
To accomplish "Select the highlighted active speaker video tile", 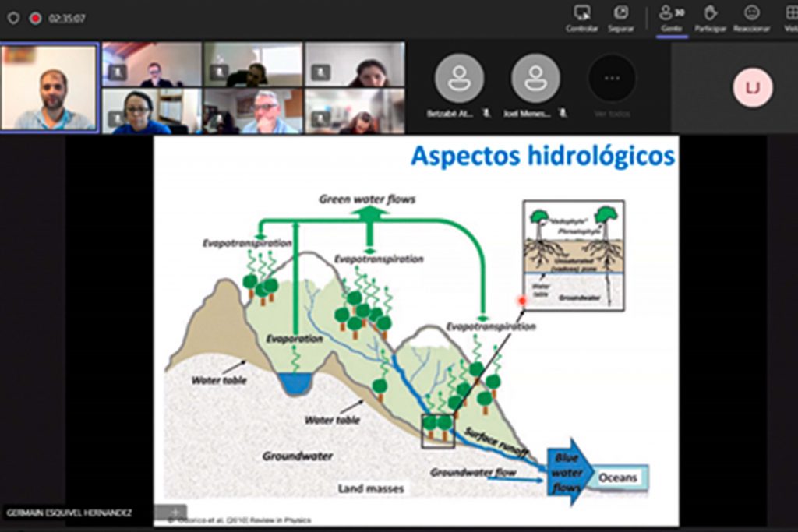I will [49, 86].
